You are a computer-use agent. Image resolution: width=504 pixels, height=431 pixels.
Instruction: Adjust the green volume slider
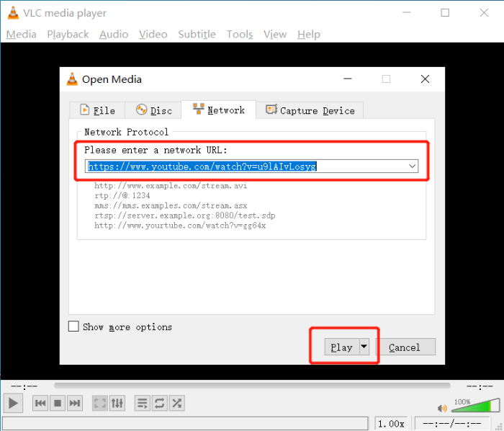tap(476, 405)
